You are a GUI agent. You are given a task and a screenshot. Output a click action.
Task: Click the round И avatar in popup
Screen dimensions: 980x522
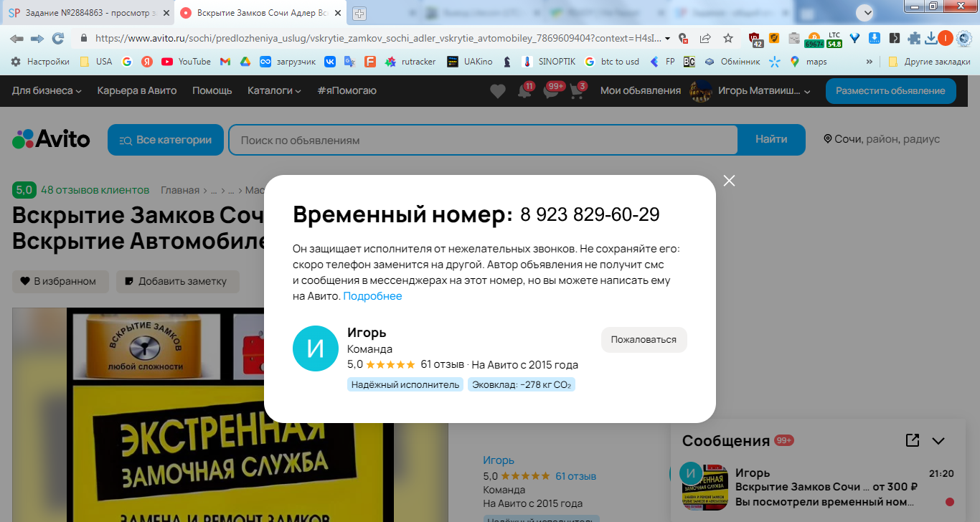click(316, 348)
